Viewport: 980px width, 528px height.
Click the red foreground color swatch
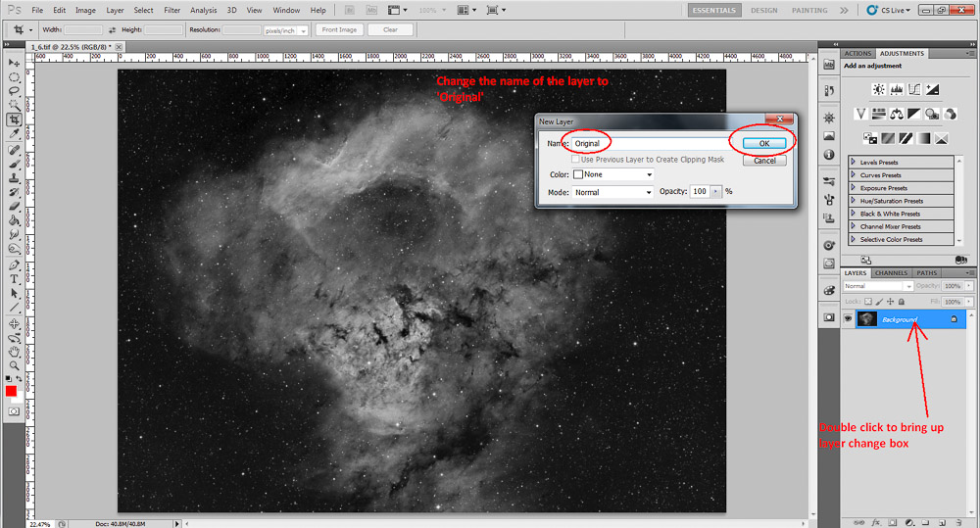tap(11, 391)
